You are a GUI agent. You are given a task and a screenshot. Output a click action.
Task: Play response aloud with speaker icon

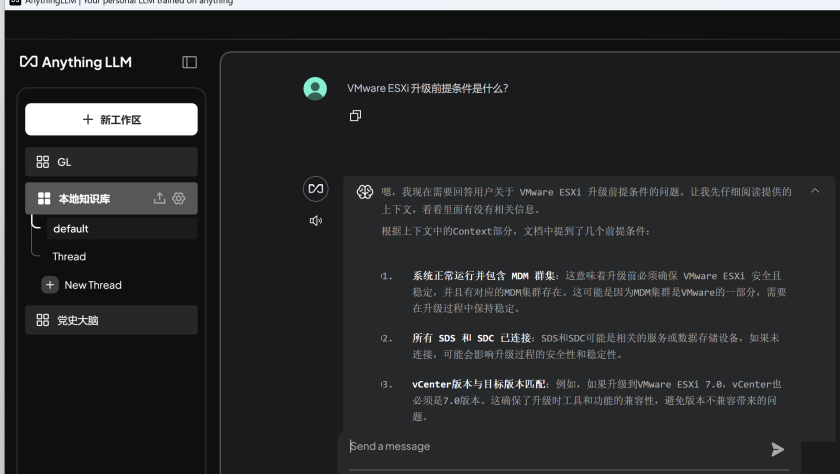pos(316,221)
